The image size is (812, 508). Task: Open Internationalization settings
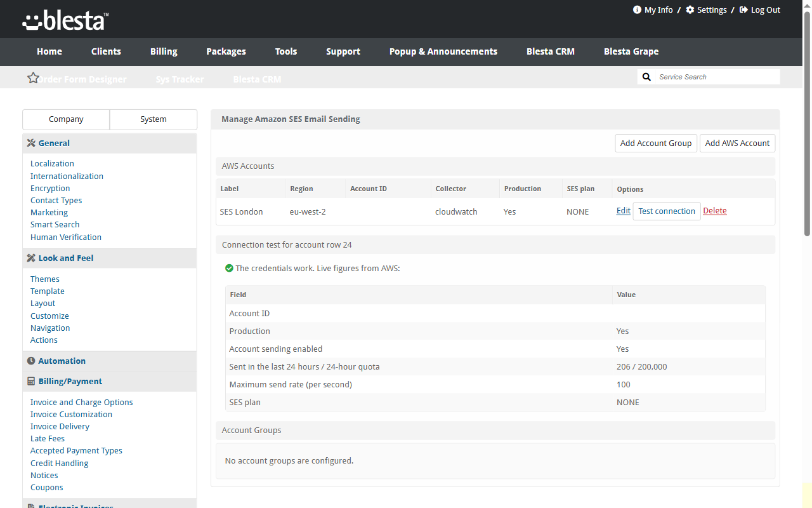67,177
